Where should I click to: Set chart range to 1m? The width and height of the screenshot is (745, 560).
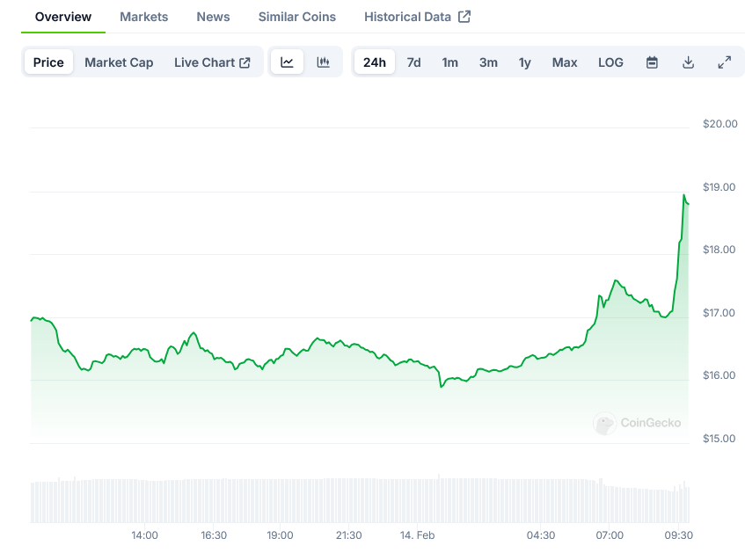click(x=449, y=62)
